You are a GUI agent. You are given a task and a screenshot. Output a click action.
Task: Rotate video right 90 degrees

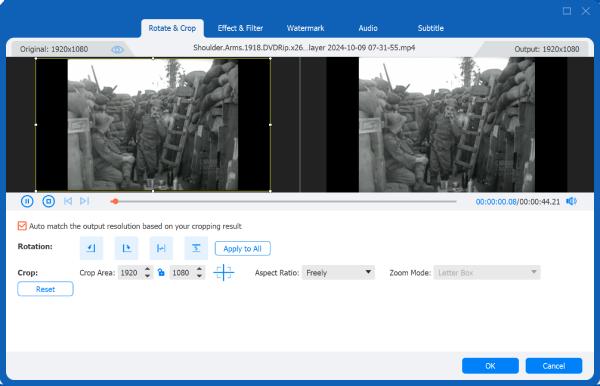click(126, 248)
